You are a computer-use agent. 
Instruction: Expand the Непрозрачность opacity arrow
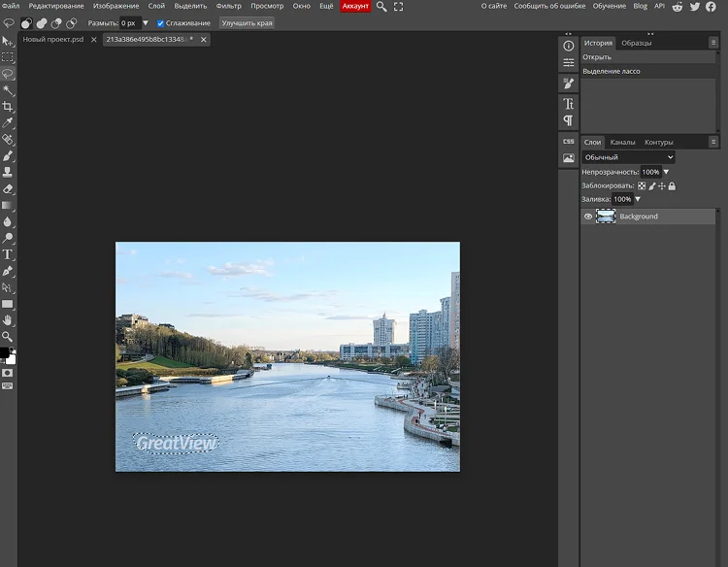pyautogui.click(x=666, y=172)
